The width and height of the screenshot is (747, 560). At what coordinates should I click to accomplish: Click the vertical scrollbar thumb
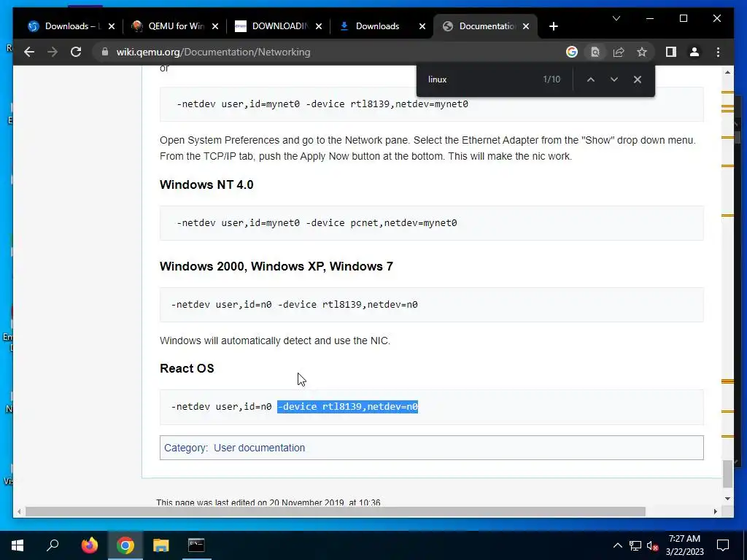(x=727, y=474)
